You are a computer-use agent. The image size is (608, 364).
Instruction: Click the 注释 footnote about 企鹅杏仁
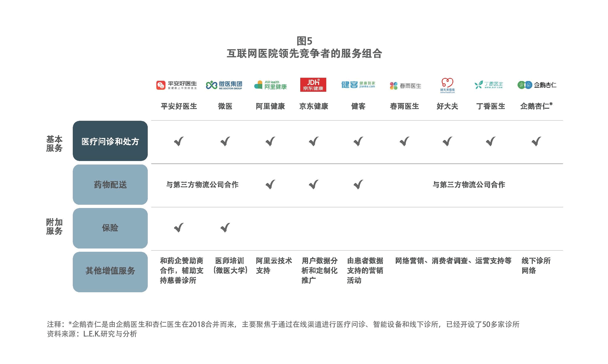(x=283, y=324)
